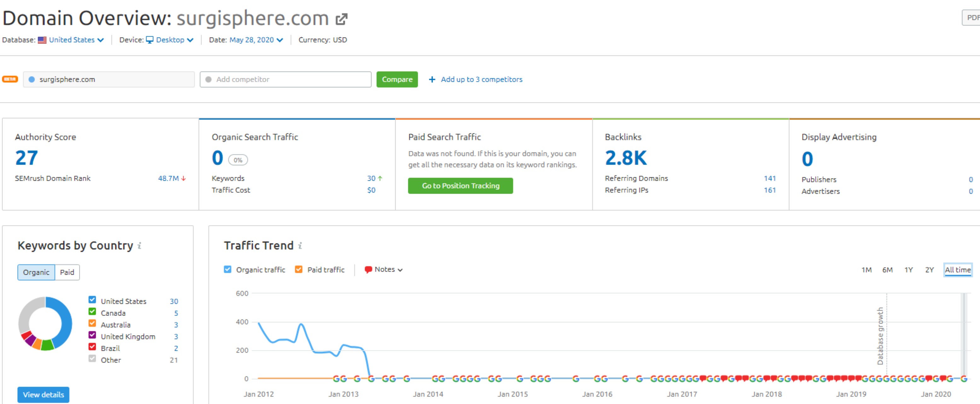Uncheck Canada country checkbox
Image resolution: width=980 pixels, height=404 pixels.
point(92,312)
